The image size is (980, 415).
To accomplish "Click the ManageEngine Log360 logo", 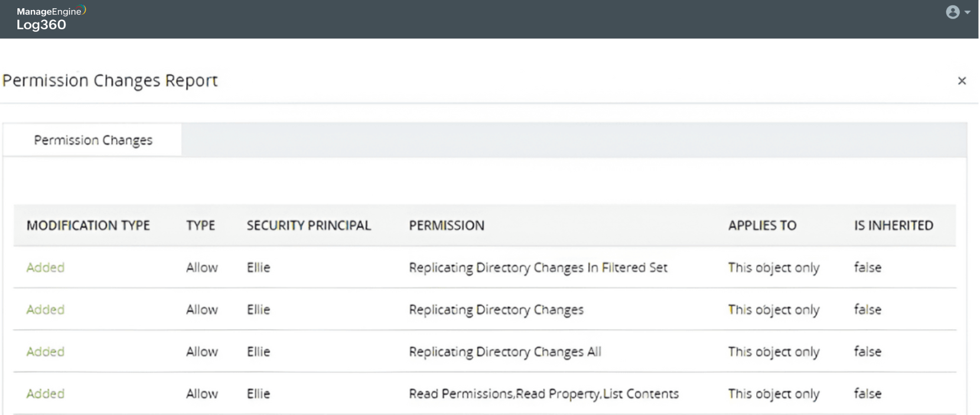I will click(x=51, y=18).
